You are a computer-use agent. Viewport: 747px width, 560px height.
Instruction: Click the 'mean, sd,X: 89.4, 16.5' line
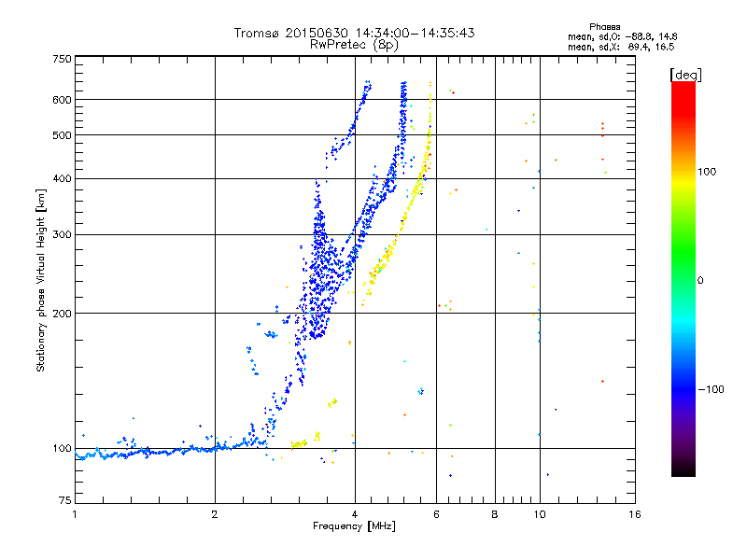coord(621,47)
